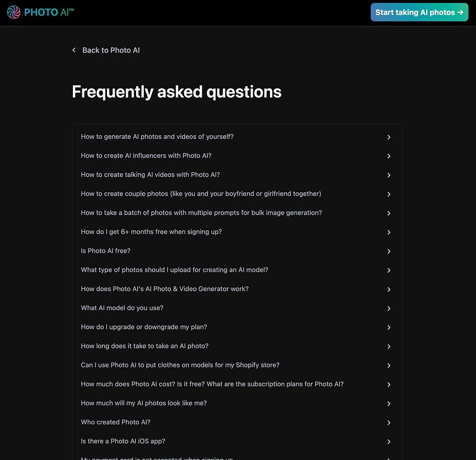Open the subscription plans cost question
This screenshot has width=476, height=460.
(212, 384)
